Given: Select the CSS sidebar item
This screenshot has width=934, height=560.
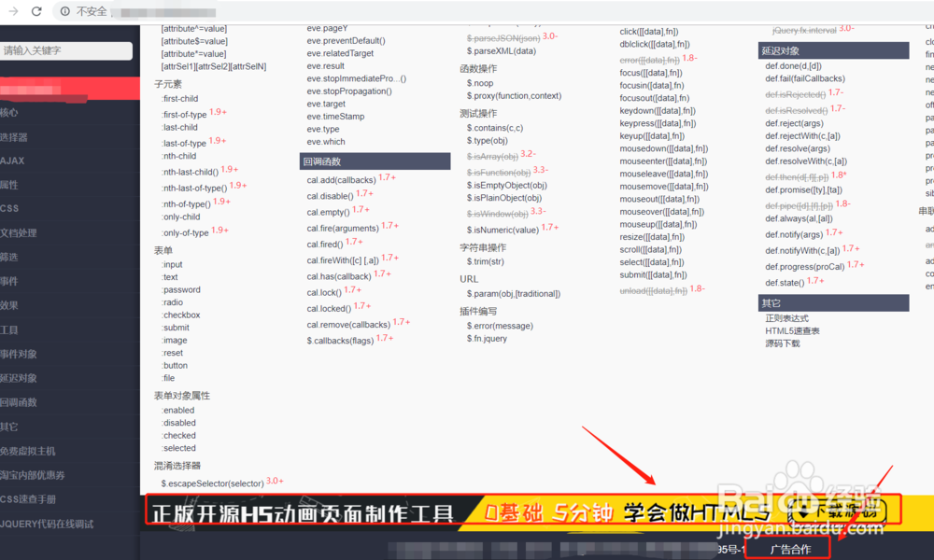Looking at the screenshot, I should 9,208.
